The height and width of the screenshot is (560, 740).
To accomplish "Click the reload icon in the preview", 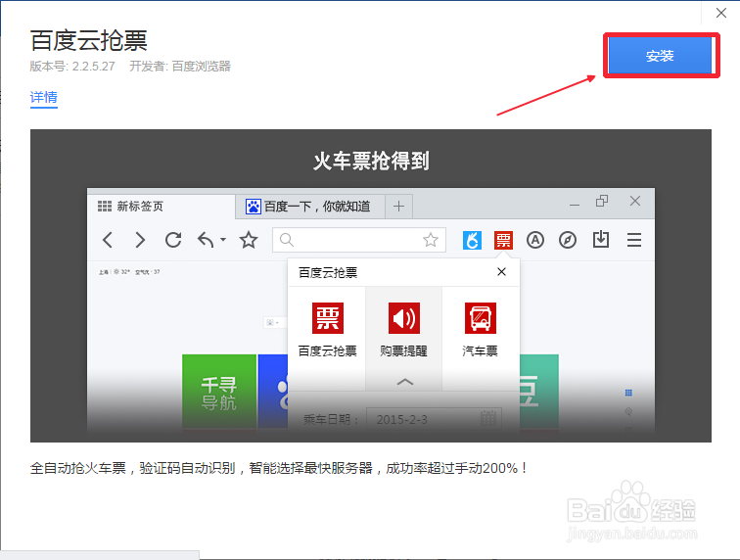I will pyautogui.click(x=173, y=240).
